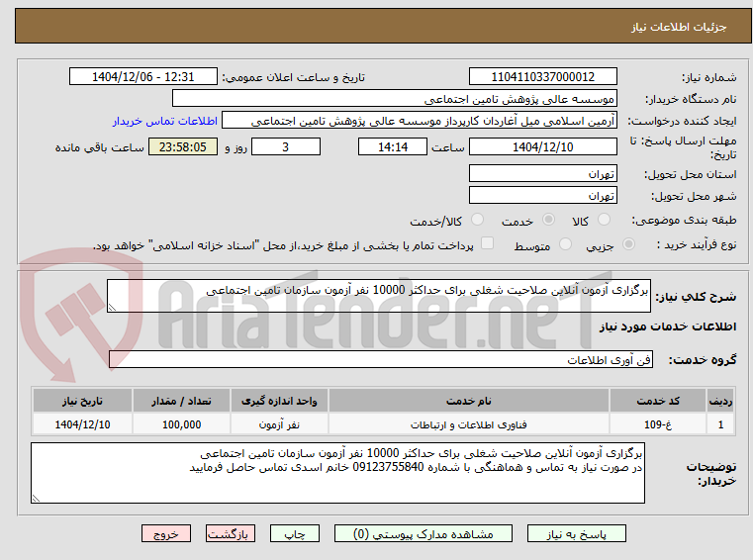
Task: Click the deadline date field 1404/12/10
Action: 542,146
